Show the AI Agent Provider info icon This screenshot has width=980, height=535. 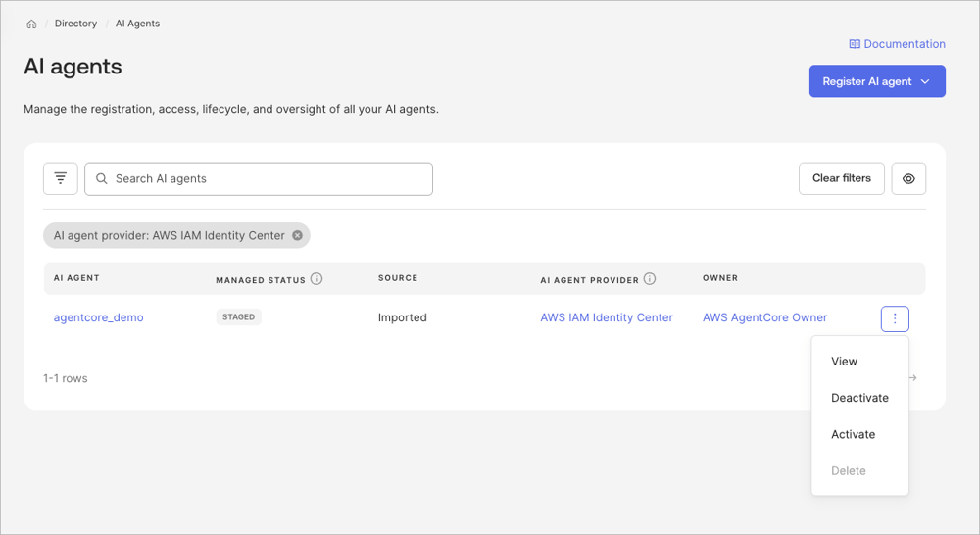[x=650, y=279]
